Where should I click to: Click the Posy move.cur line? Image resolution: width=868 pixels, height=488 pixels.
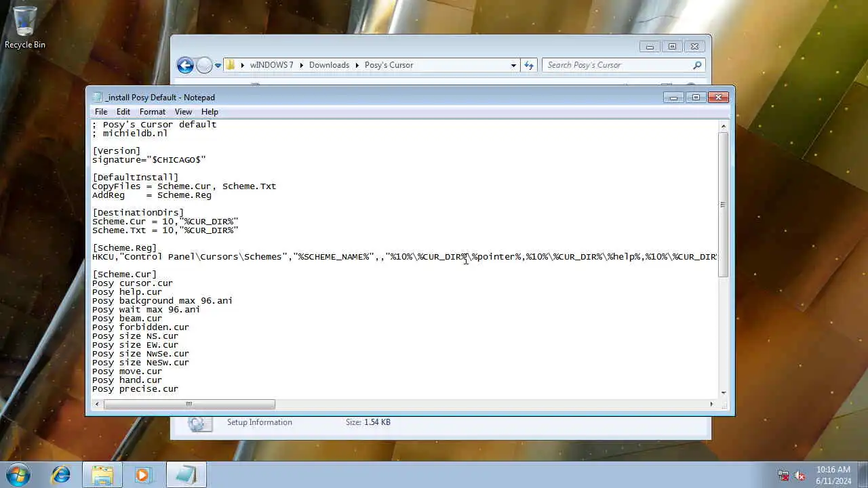pyautogui.click(x=127, y=371)
